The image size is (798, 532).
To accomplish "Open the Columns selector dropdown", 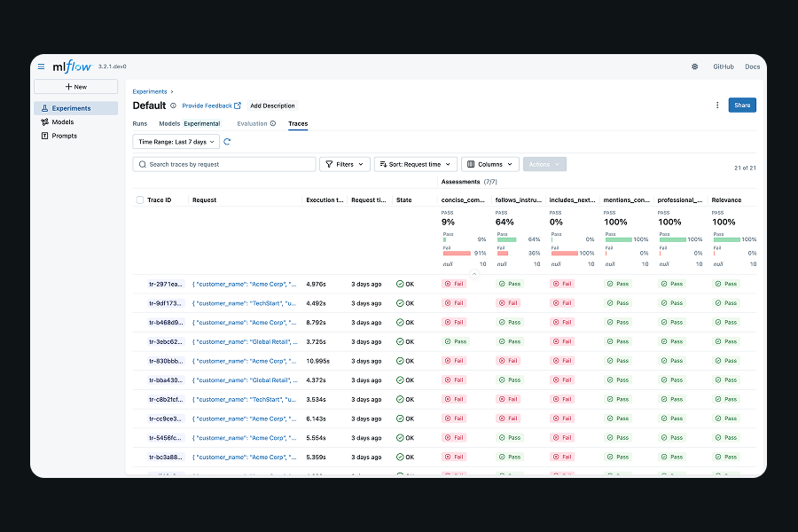I will (489, 164).
